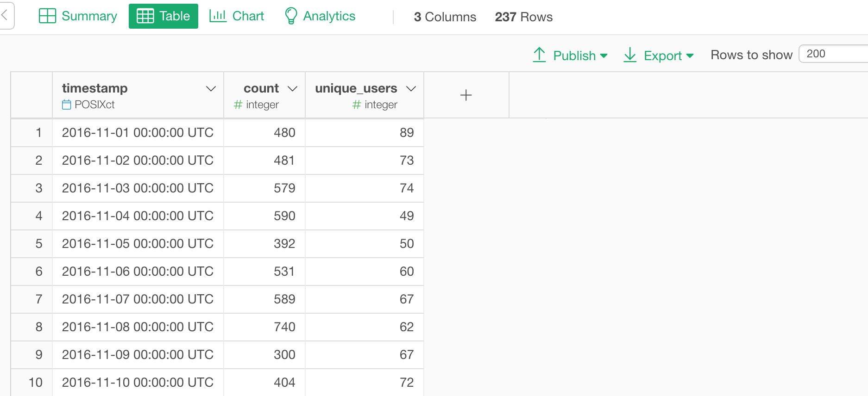Select the 2016-11-10 00:00:00 UTC cell

coord(138,383)
